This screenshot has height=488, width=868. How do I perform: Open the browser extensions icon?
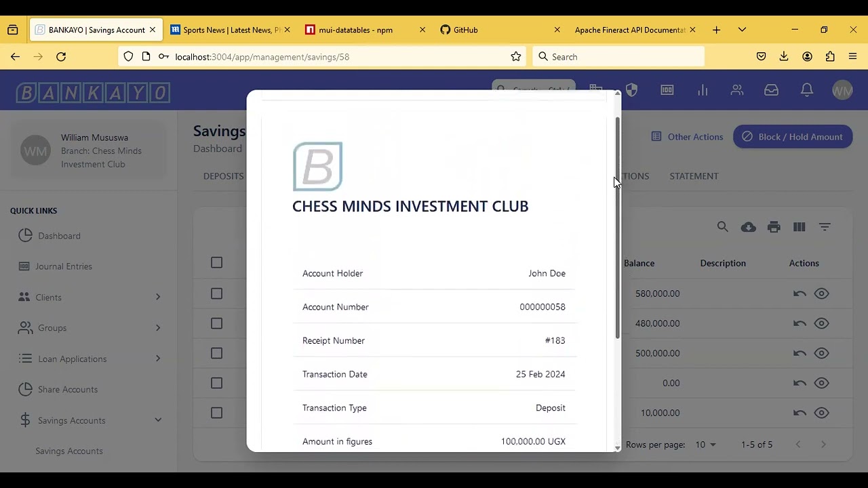[x=830, y=57]
